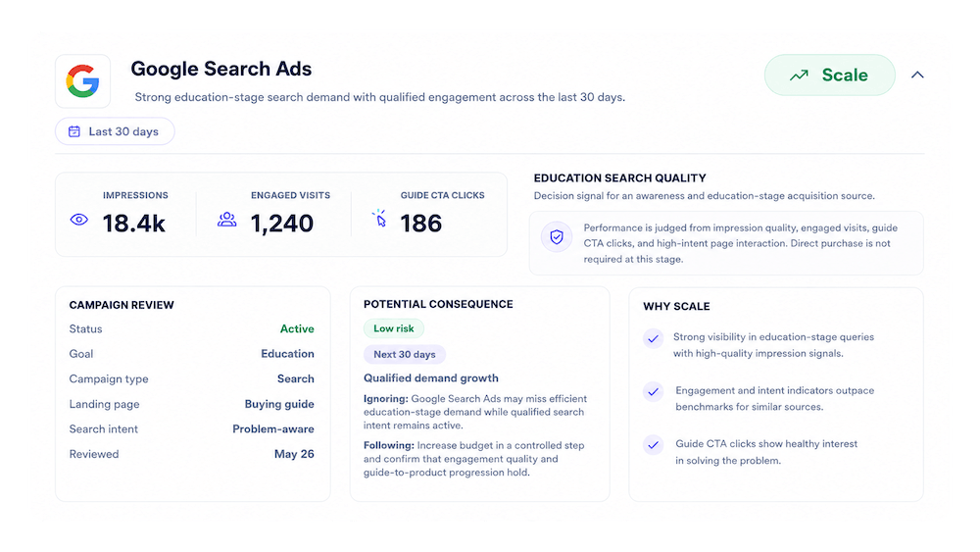Viewport: 980px width, 552px height.
Task: Click the Scale recommendation button
Action: coord(829,75)
